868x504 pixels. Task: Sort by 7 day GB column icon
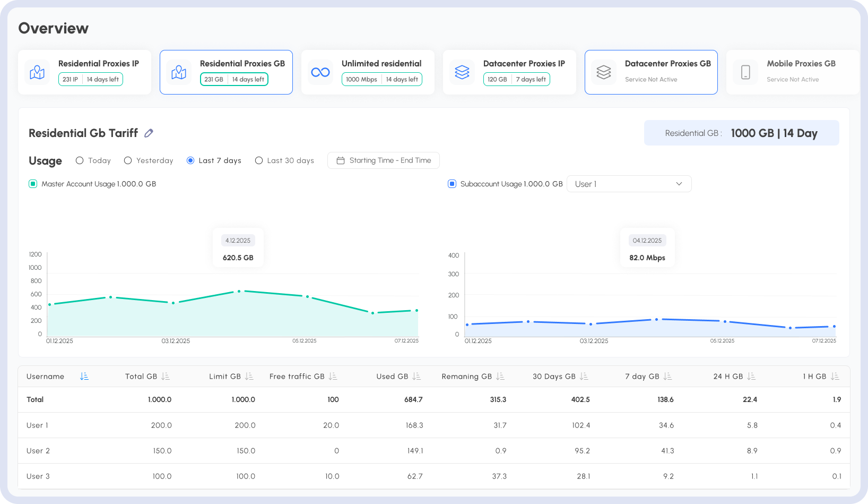[x=667, y=377]
